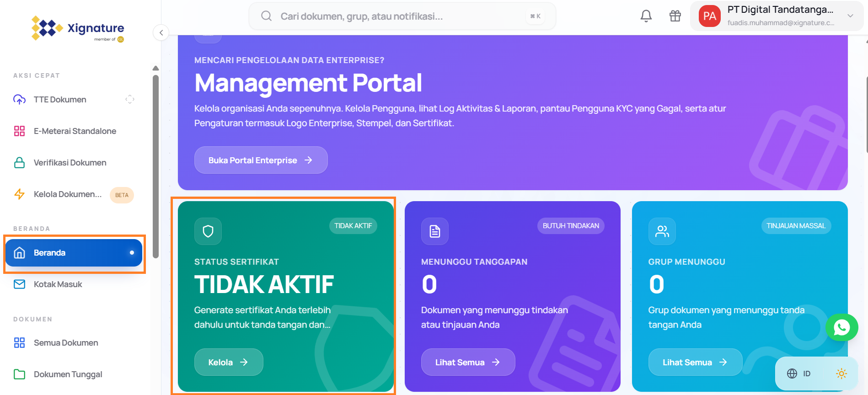
Task: Open the green WhatsApp chat bubble
Action: 841,327
